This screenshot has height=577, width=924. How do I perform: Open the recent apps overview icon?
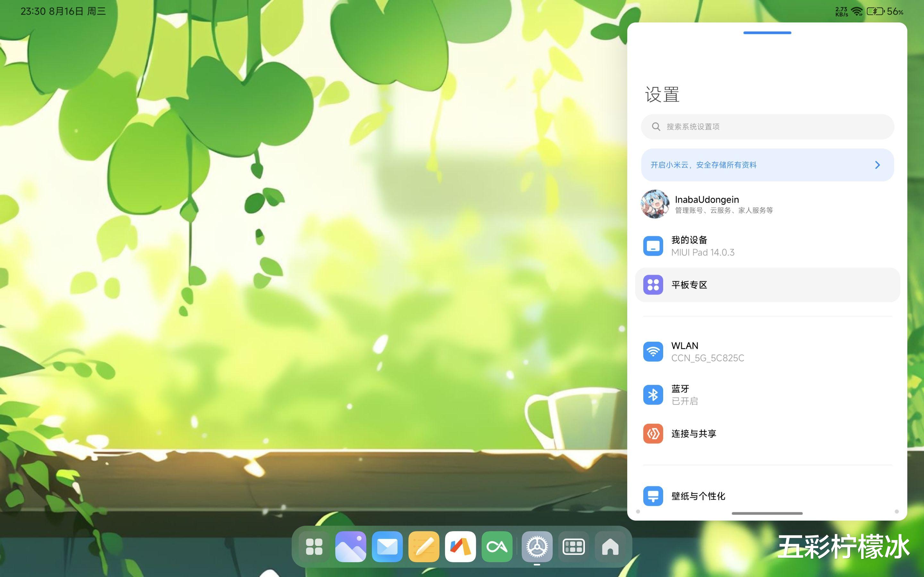pyautogui.click(x=574, y=547)
